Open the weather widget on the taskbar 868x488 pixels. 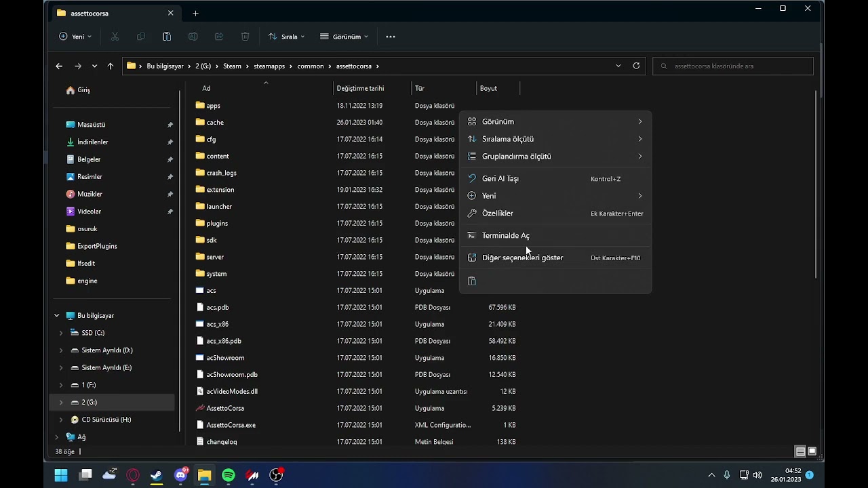pyautogui.click(x=109, y=475)
